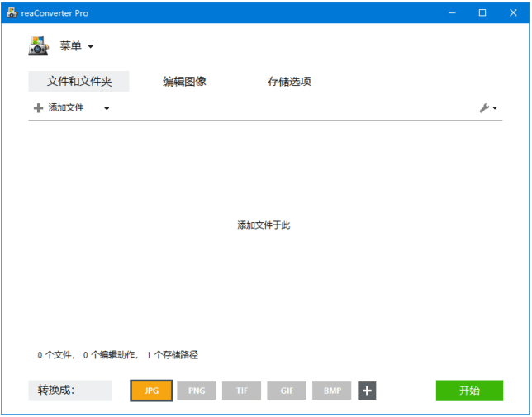This screenshot has width=532, height=417.
Task: Click the 0 个文件 status text
Action: (x=56, y=355)
